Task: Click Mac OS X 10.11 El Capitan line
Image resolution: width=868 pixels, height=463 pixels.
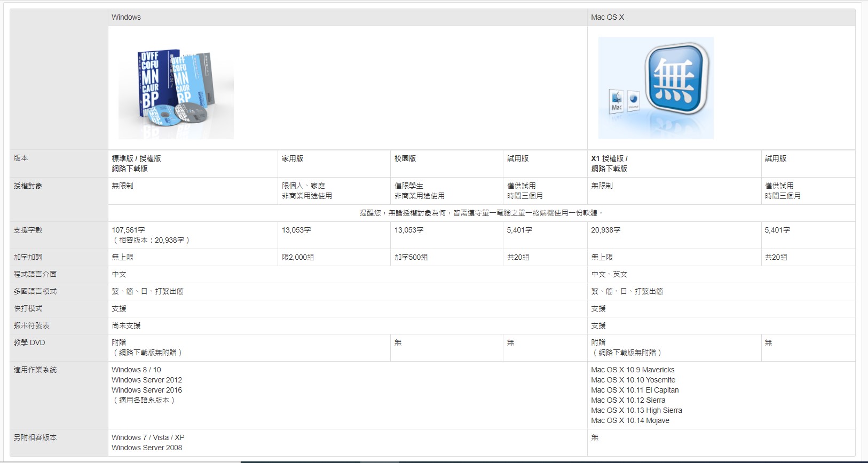Action: (x=635, y=390)
